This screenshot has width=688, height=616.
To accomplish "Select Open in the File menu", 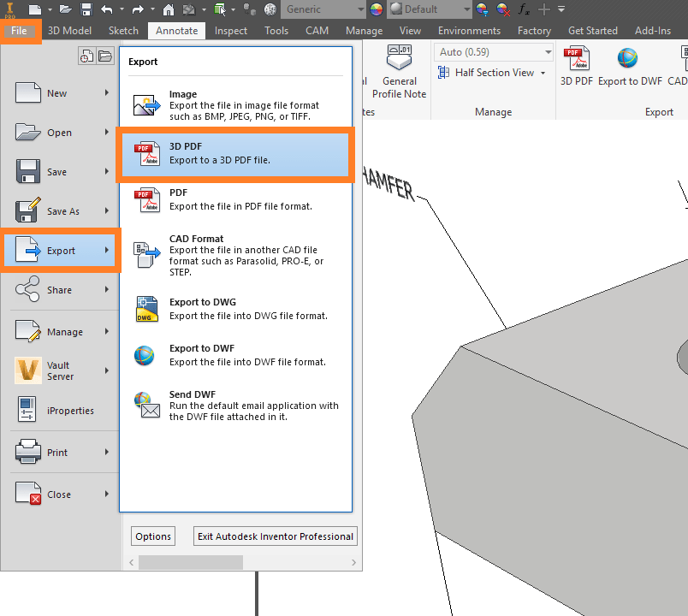I will [61, 132].
